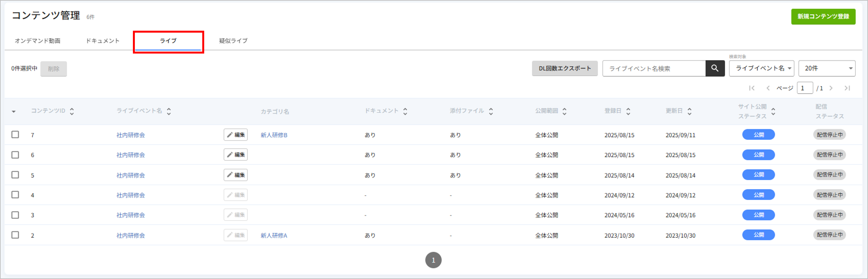Open 社内研修会 link for ID 4
The width and height of the screenshot is (868, 279).
[131, 195]
